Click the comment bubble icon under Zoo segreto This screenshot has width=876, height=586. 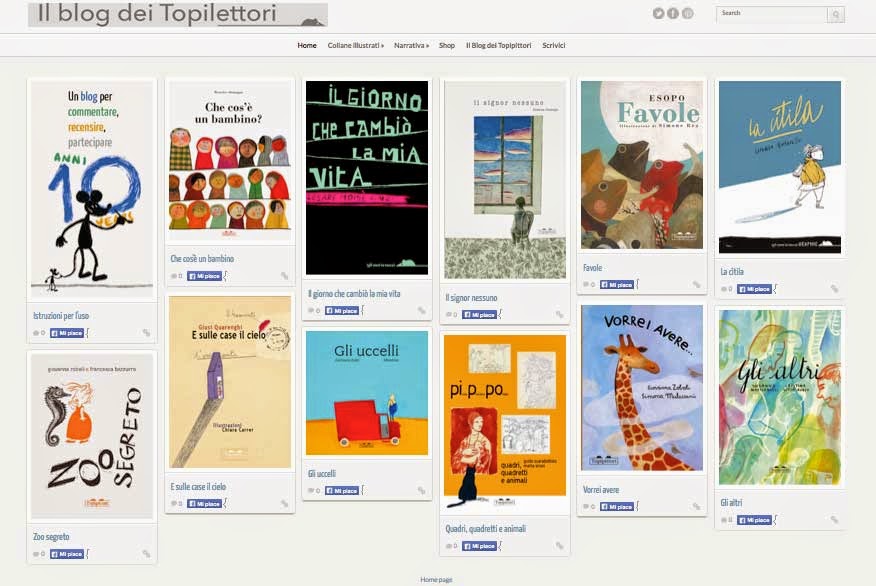click(36, 554)
